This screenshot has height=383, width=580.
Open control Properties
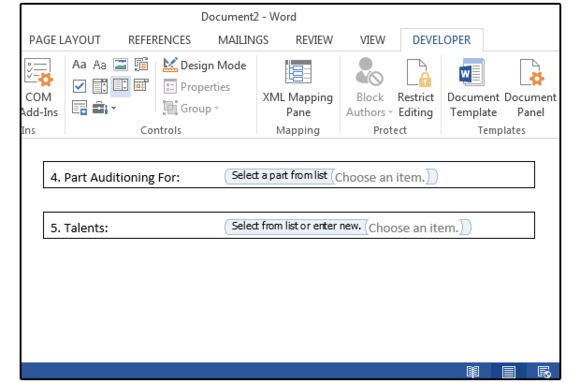[x=197, y=87]
